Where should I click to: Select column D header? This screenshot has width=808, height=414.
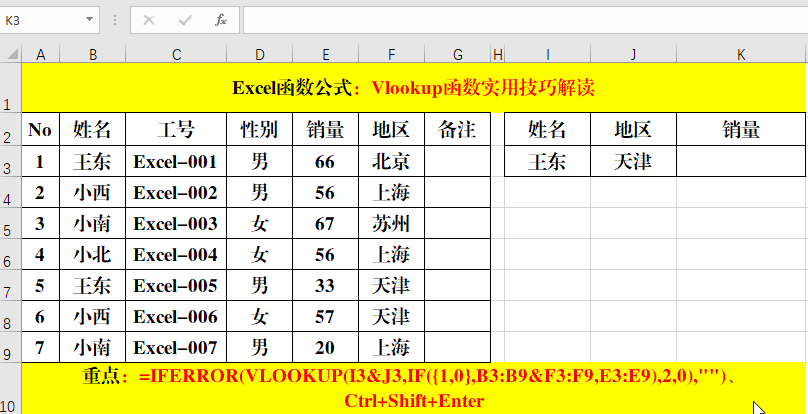point(260,55)
